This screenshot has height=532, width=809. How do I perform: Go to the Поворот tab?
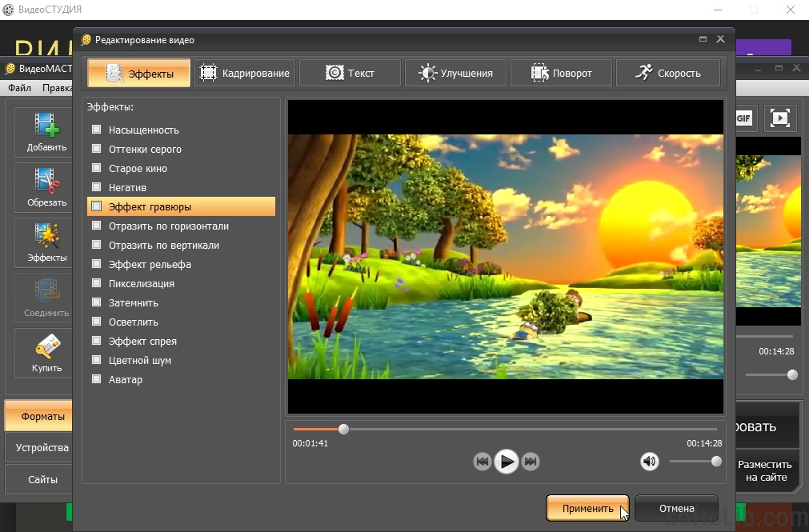561,73
